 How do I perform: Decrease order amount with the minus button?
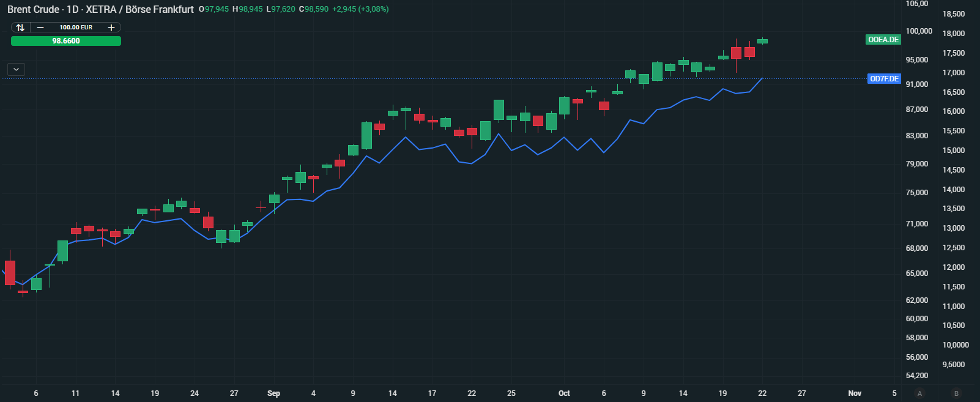click(40, 28)
